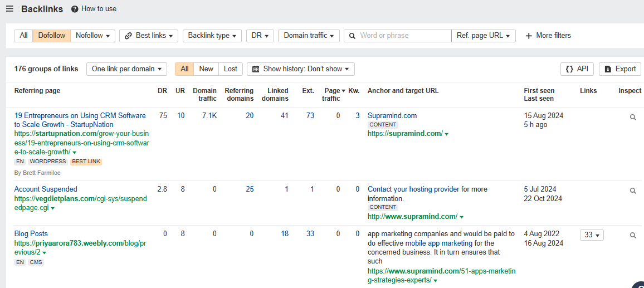Open the Account Suspended page link

[46, 189]
